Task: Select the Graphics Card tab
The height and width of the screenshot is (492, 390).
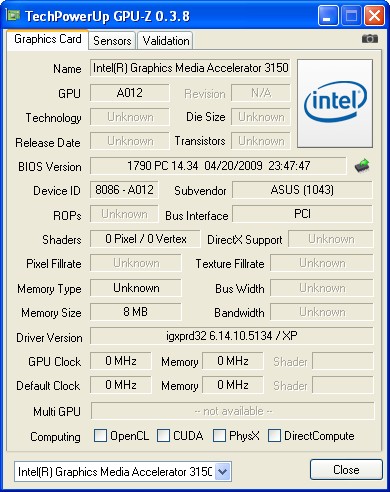Action: coord(47,39)
